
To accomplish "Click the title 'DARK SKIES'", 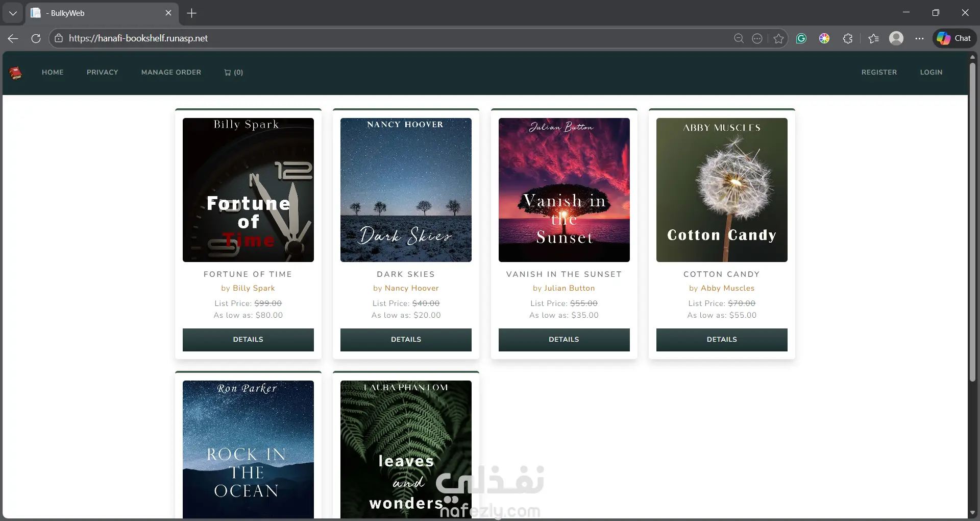I will pyautogui.click(x=406, y=274).
